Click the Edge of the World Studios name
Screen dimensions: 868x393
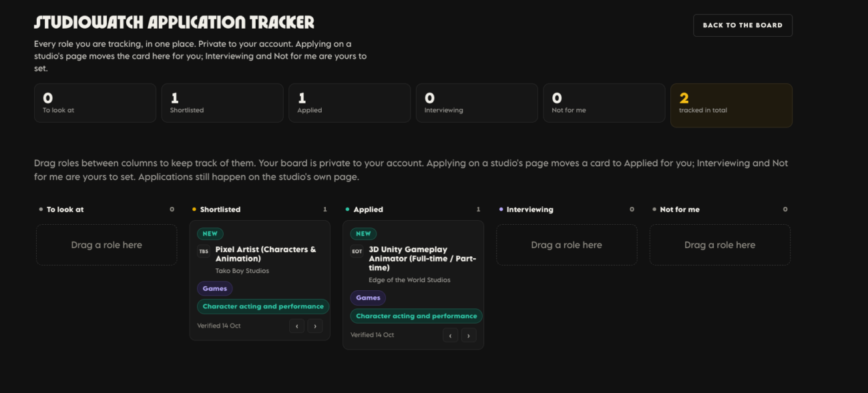(409, 280)
